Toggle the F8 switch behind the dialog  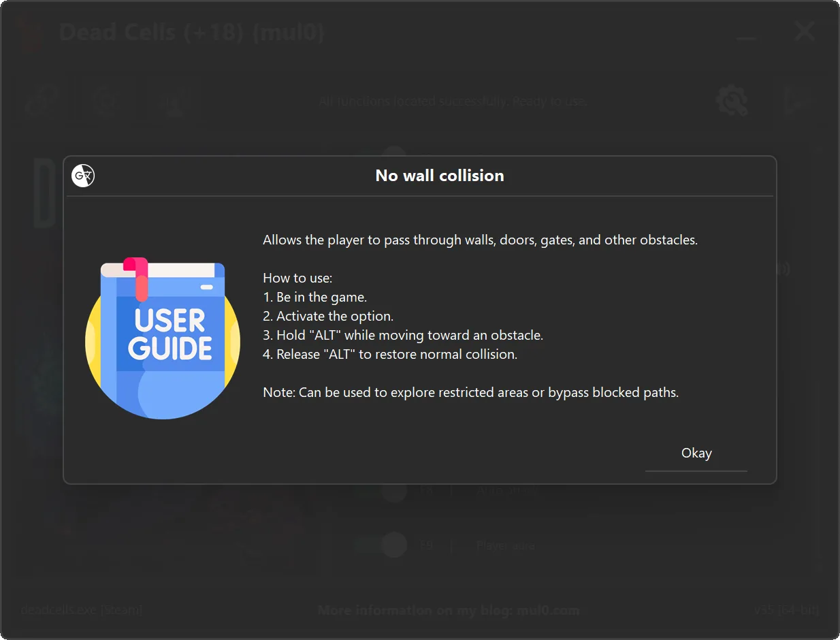click(381, 545)
